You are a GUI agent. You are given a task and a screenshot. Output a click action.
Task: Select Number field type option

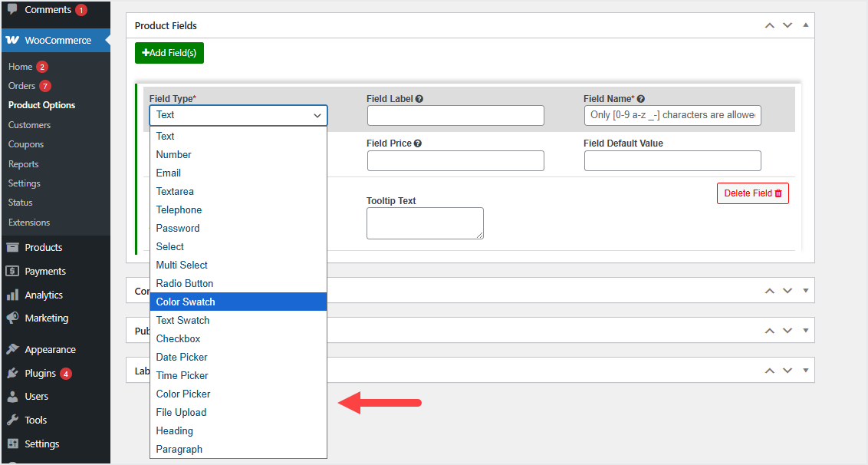[x=238, y=155]
